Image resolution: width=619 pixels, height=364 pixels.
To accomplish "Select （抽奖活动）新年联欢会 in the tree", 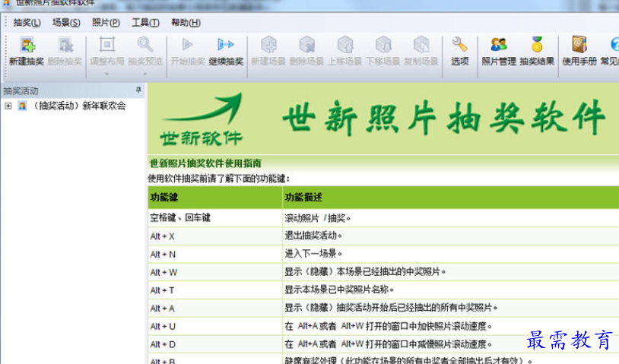I will coord(78,106).
